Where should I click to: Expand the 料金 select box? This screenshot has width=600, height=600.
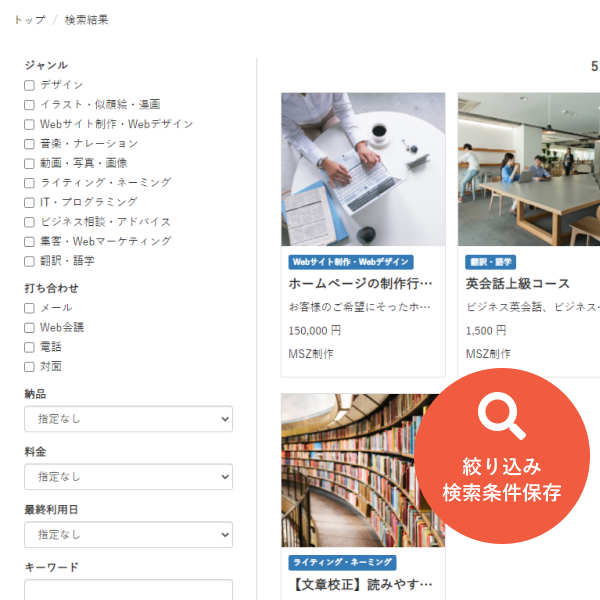pyautogui.click(x=129, y=477)
